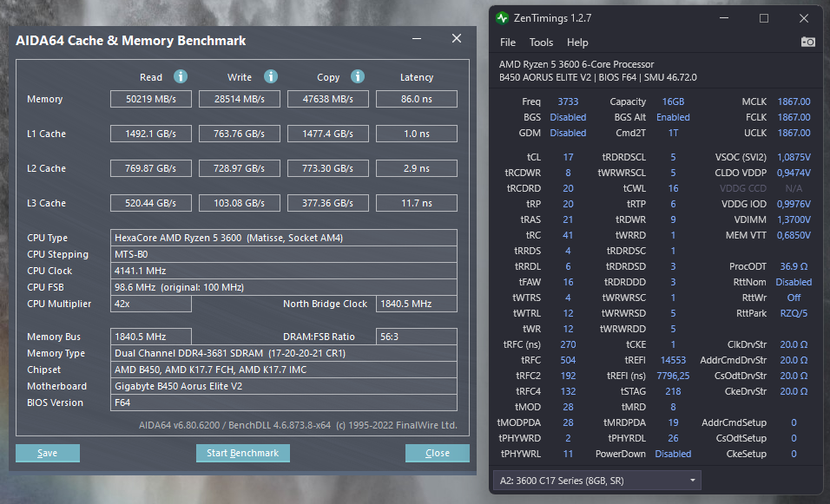This screenshot has width=830, height=504.
Task: Click the tCL value 17
Action: 568,157
